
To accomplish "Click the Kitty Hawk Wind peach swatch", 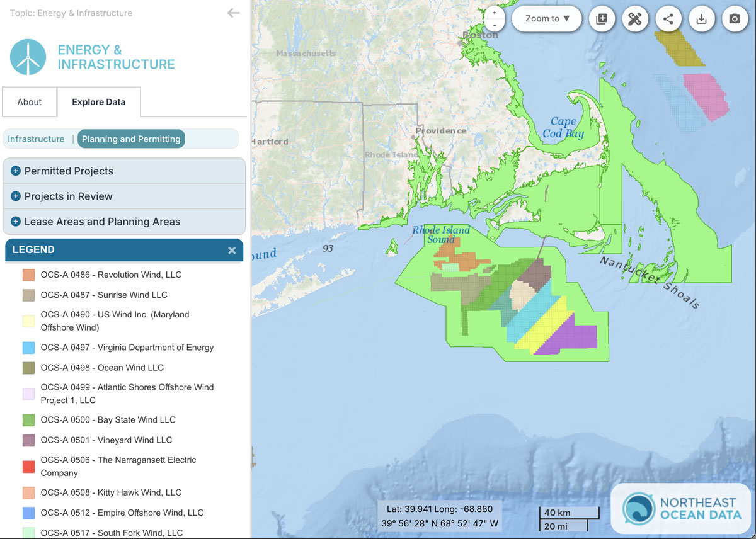I will [x=28, y=493].
